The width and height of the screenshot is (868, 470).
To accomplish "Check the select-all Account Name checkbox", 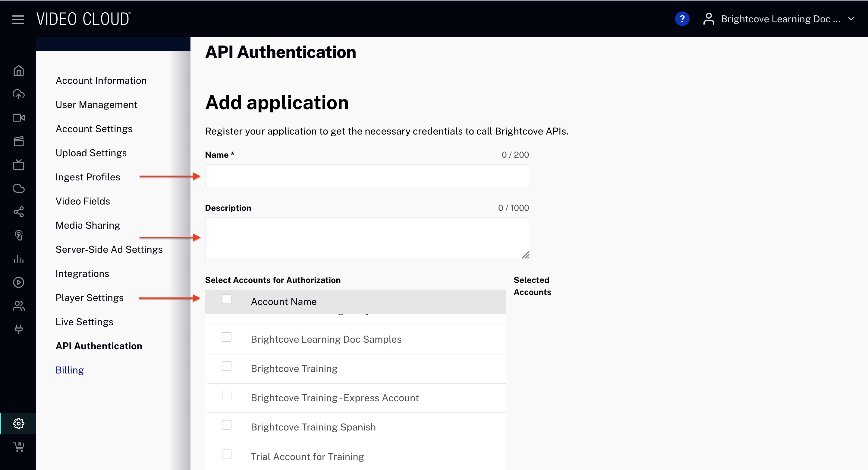I will click(226, 299).
